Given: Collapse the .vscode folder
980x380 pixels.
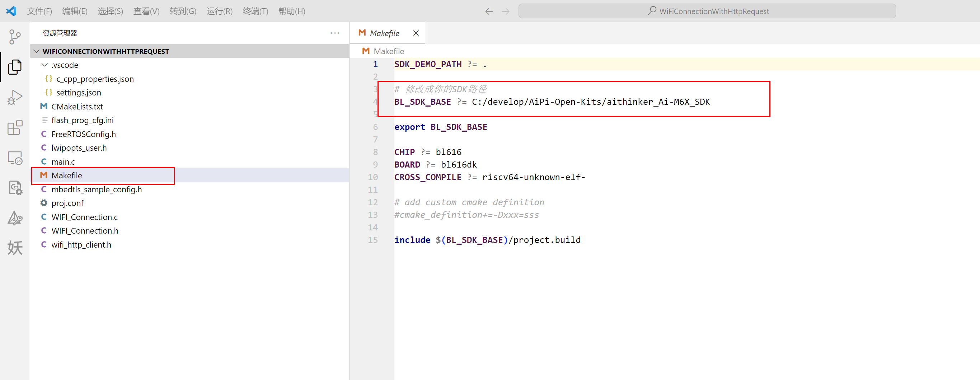Looking at the screenshot, I should pos(189,65).
